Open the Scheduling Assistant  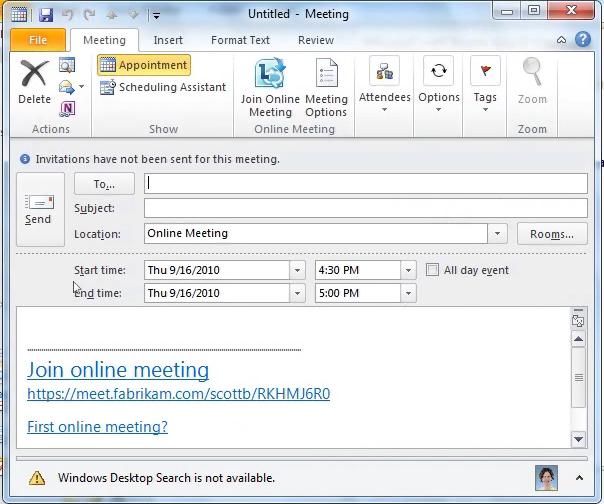[163, 87]
